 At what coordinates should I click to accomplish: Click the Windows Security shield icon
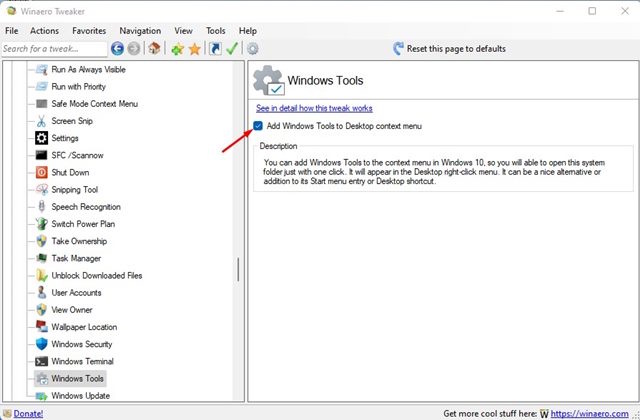[x=42, y=344]
